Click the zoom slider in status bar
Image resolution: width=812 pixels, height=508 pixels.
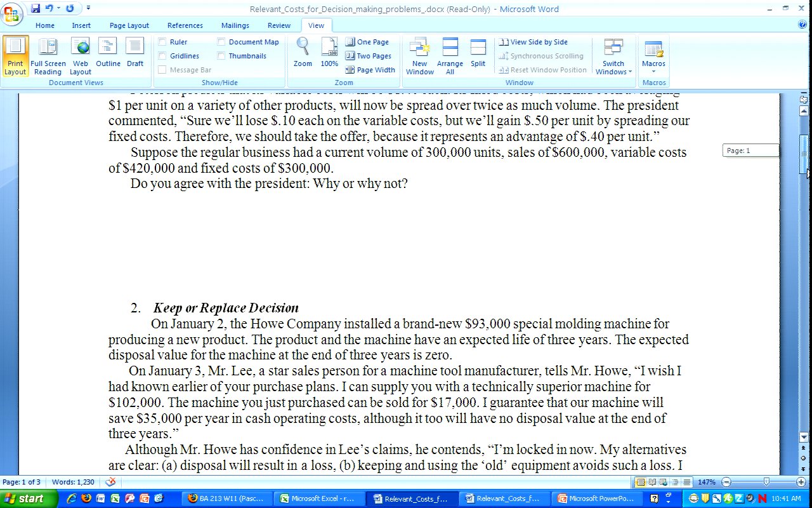766,482
